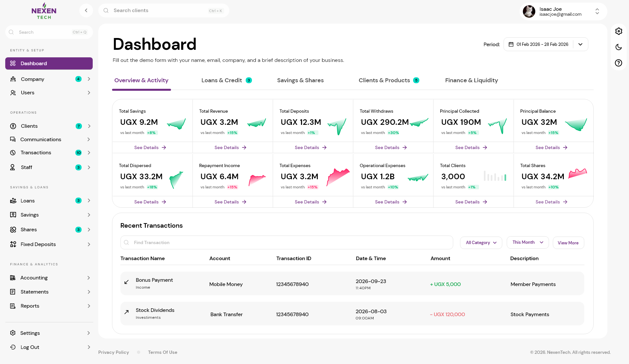Open the All Category dropdown

[x=481, y=242]
